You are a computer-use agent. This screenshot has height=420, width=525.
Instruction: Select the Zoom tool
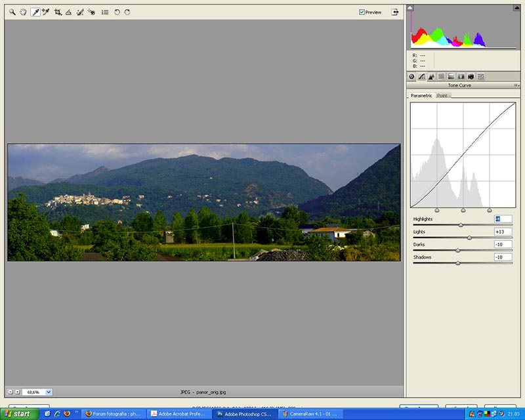coord(12,11)
